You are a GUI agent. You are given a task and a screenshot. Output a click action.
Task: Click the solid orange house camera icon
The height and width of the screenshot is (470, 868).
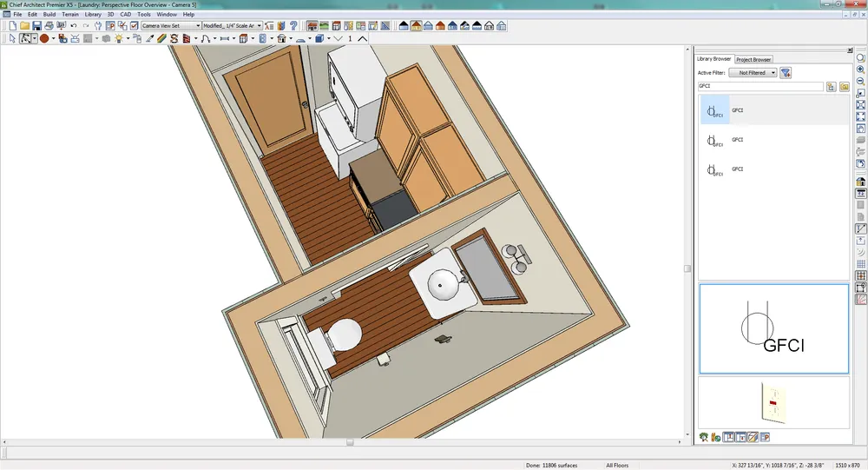tap(440, 26)
